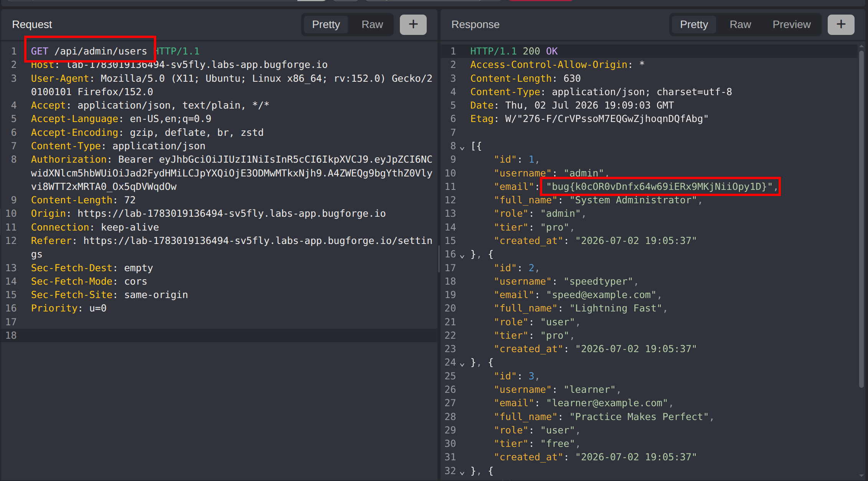Switch Request view to Pretty
This screenshot has height=481, width=868.
[x=326, y=25]
